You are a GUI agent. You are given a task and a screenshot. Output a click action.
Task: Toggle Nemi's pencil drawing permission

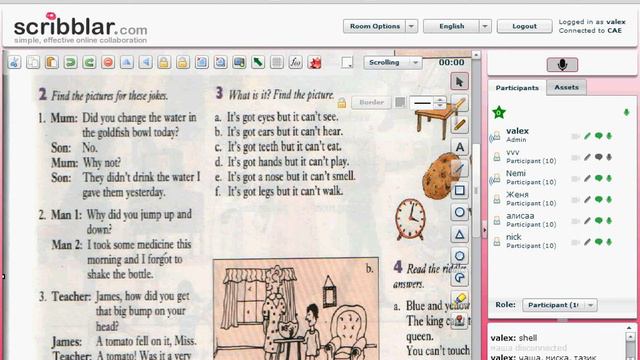pos(587,178)
